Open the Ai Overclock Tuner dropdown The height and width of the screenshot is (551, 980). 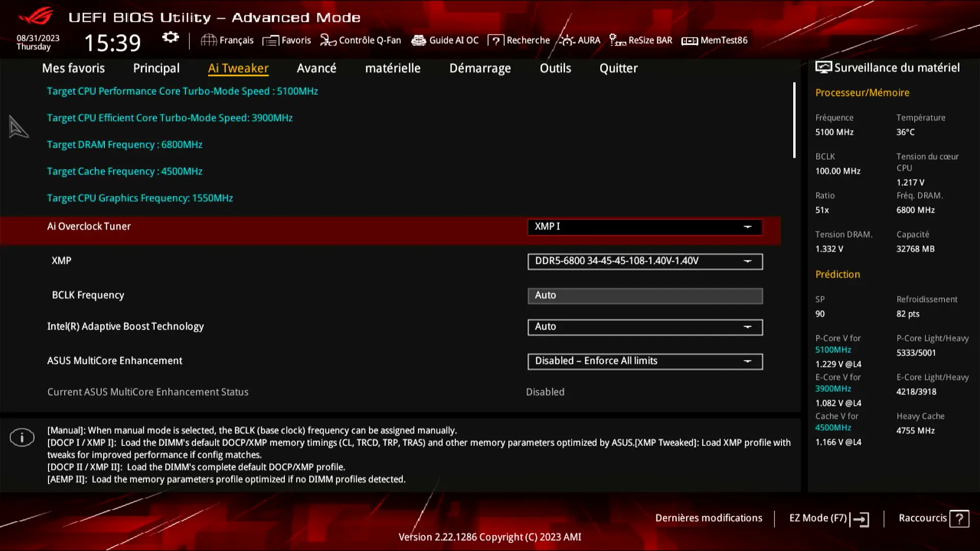tap(645, 227)
